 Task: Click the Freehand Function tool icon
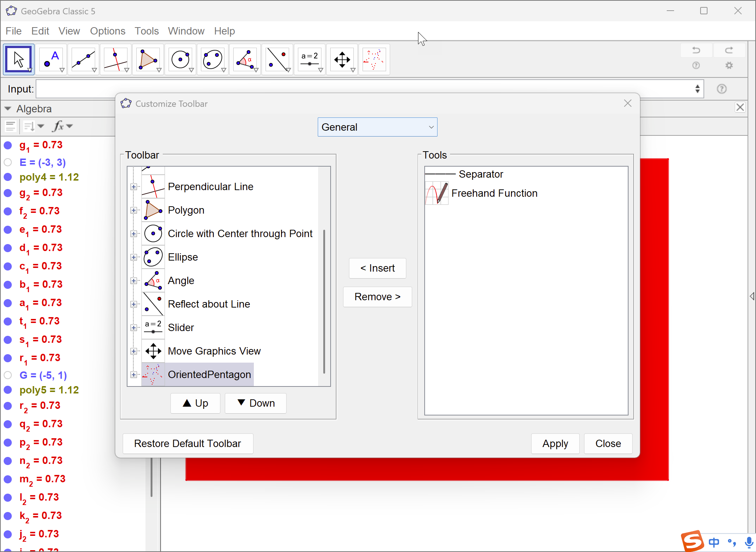coord(436,193)
